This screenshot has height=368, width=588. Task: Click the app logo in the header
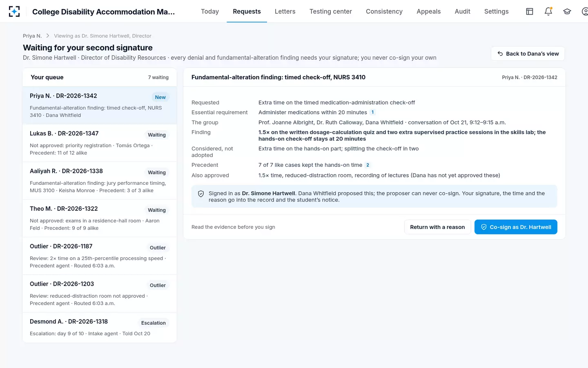[x=14, y=11]
